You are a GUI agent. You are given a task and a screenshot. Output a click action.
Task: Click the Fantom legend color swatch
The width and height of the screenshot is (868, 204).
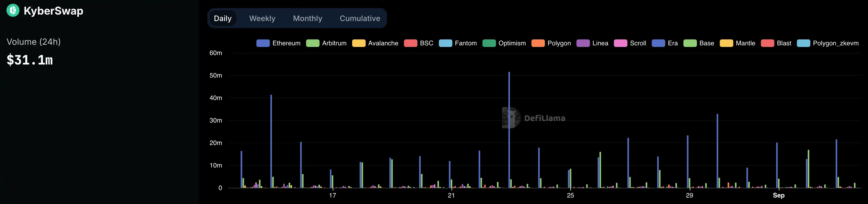pos(445,43)
